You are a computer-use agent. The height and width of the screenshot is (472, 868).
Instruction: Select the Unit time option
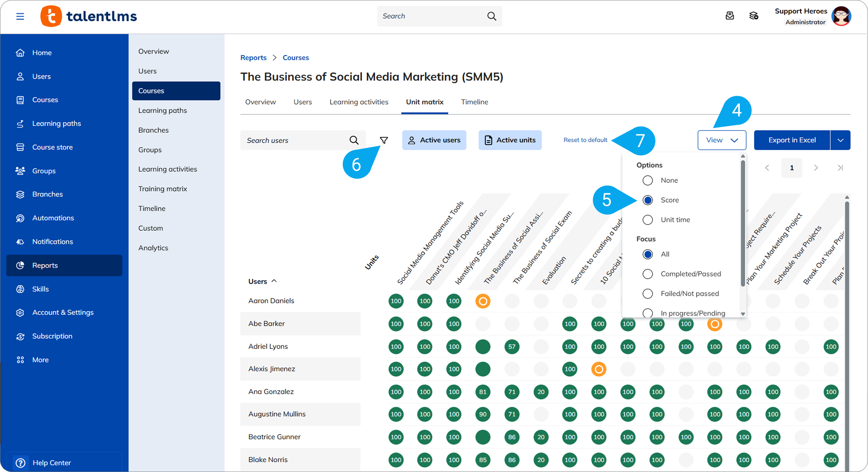point(647,220)
